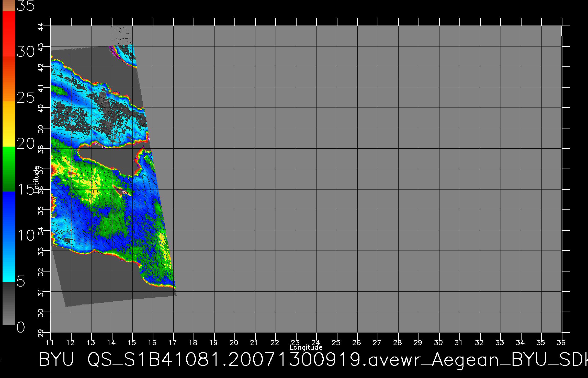This screenshot has height=378, width=588.
Task: Click latitude tick label 35
Action: (x=41, y=210)
